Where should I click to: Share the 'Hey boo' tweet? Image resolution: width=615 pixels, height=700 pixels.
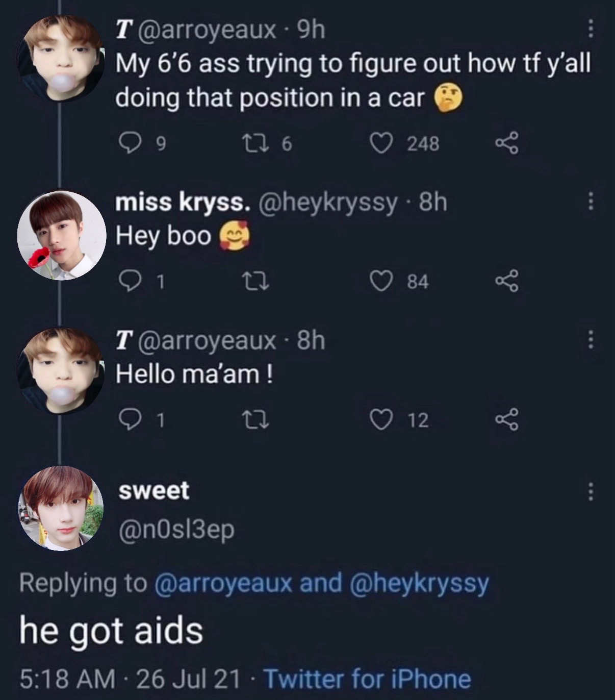pyautogui.click(x=506, y=281)
